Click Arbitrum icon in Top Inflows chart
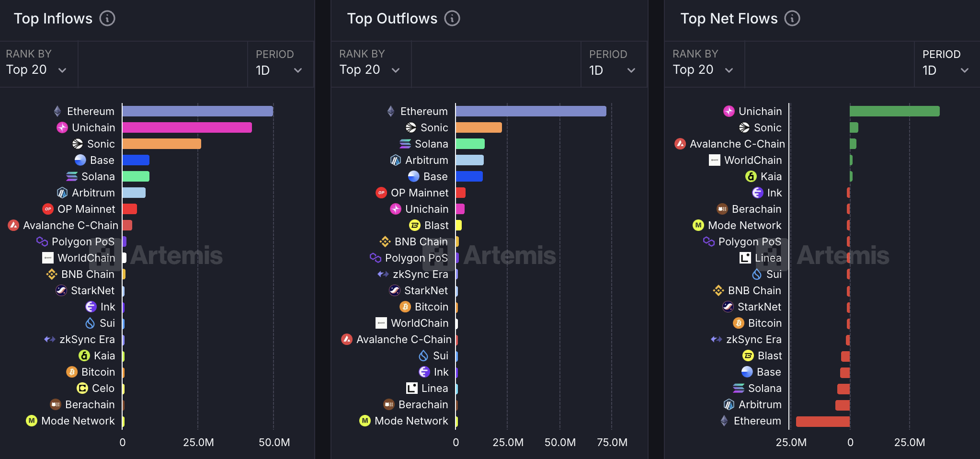Viewport: 980px width, 459px height. coord(62,193)
